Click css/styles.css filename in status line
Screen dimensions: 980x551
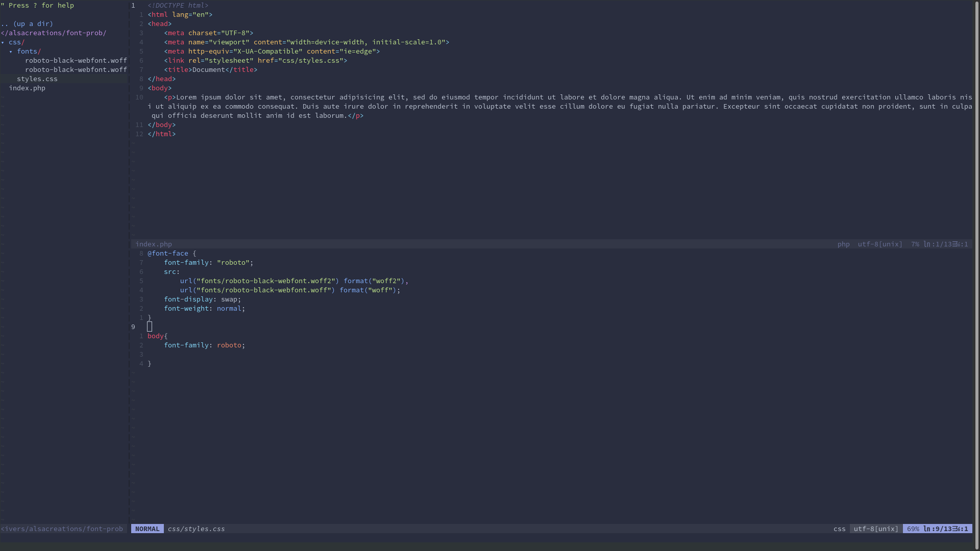pos(196,529)
